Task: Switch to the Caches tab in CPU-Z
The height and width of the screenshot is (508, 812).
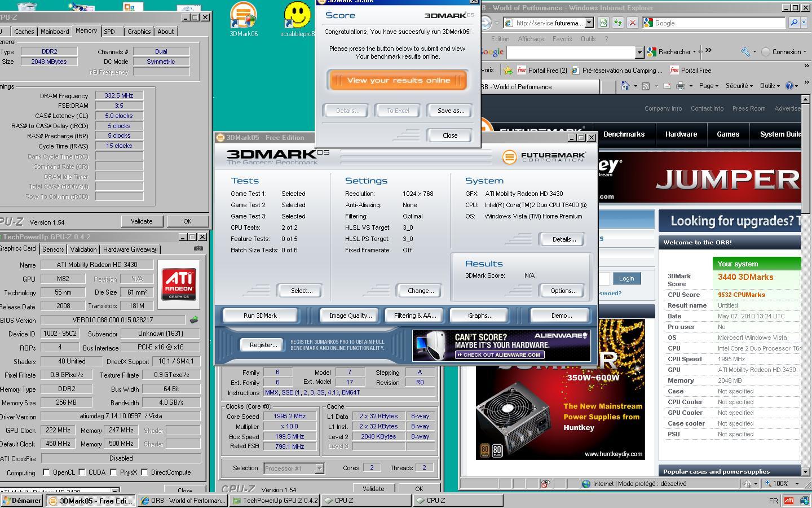Action: pyautogui.click(x=24, y=32)
